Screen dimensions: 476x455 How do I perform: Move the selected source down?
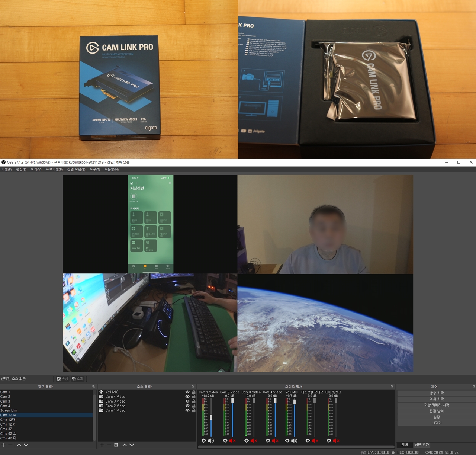[x=132, y=445]
